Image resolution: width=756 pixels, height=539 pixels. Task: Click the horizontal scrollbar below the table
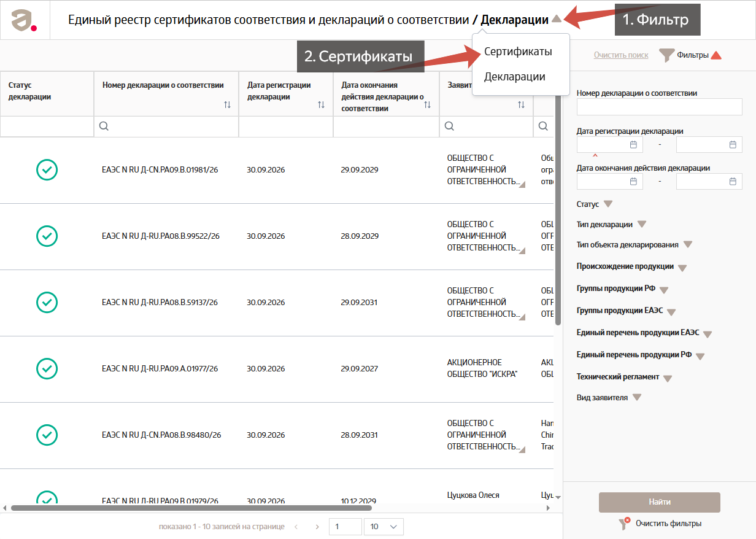pyautogui.click(x=191, y=508)
